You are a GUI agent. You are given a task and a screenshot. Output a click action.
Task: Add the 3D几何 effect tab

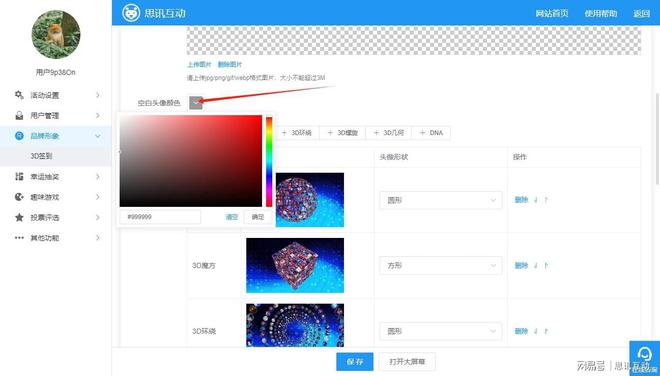[389, 133]
